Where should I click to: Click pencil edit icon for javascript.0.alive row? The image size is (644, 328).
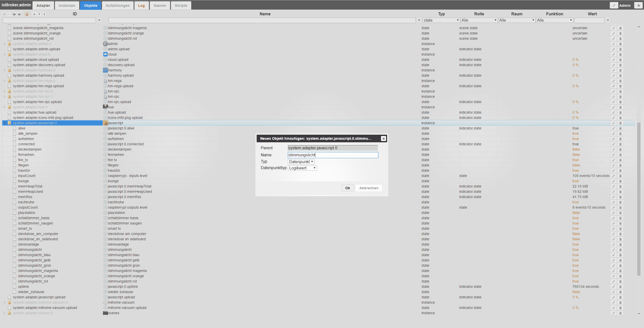[614, 128]
